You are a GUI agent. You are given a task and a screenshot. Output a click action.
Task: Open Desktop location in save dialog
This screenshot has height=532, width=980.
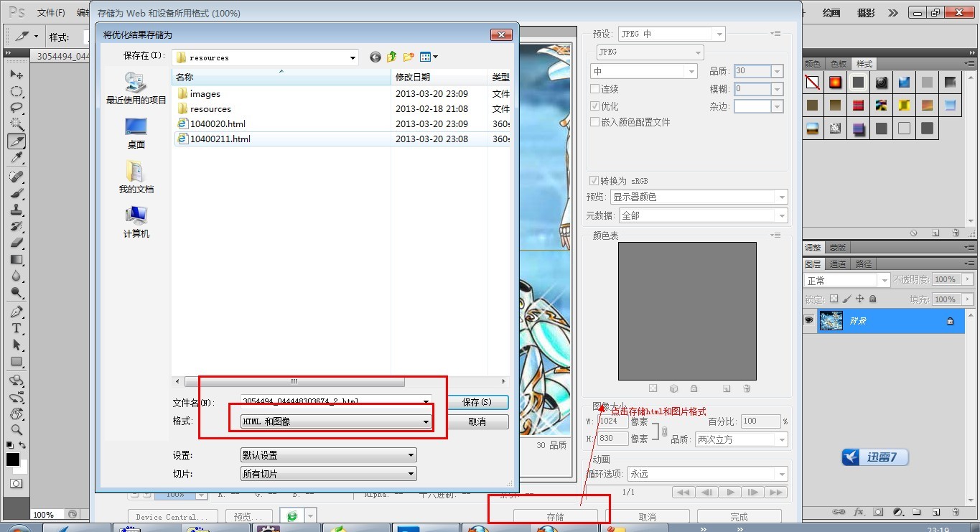[x=136, y=134]
